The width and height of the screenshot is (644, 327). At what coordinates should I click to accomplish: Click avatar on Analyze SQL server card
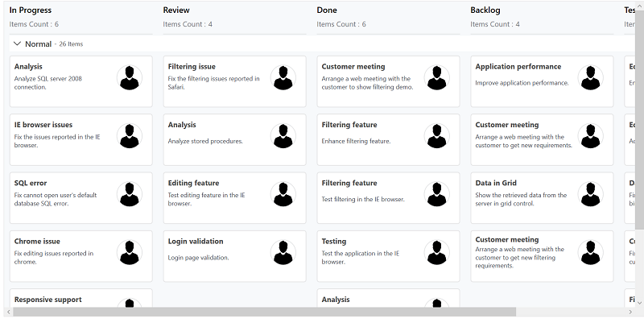pos(130,77)
